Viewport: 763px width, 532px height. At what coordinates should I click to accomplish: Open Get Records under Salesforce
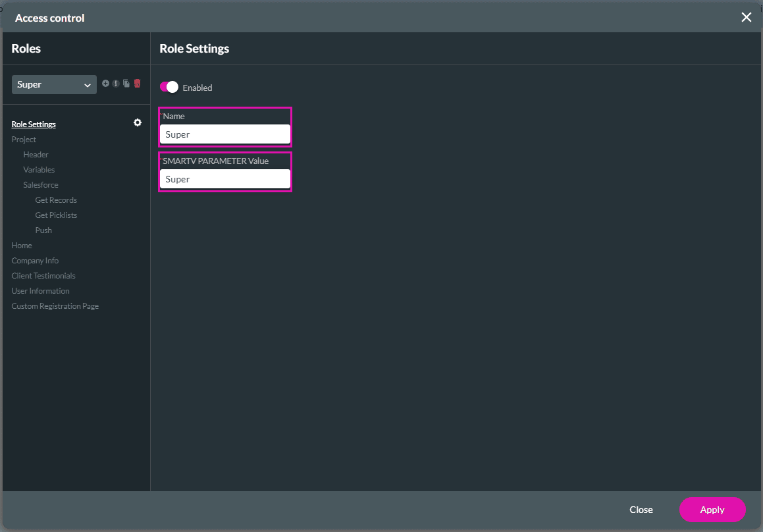click(x=56, y=200)
